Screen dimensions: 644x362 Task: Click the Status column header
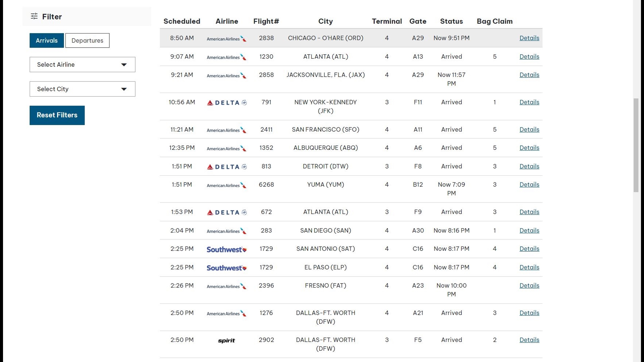pos(451,21)
